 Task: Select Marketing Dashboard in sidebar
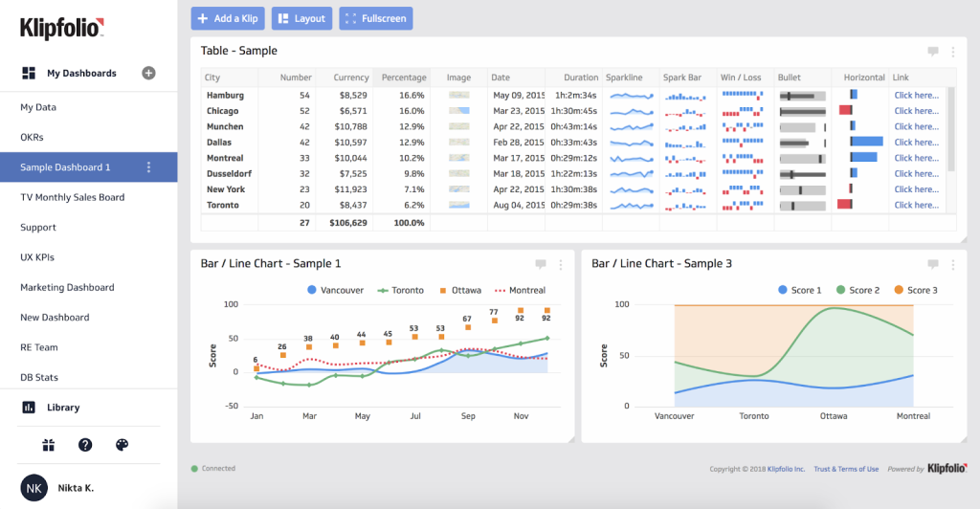point(67,287)
